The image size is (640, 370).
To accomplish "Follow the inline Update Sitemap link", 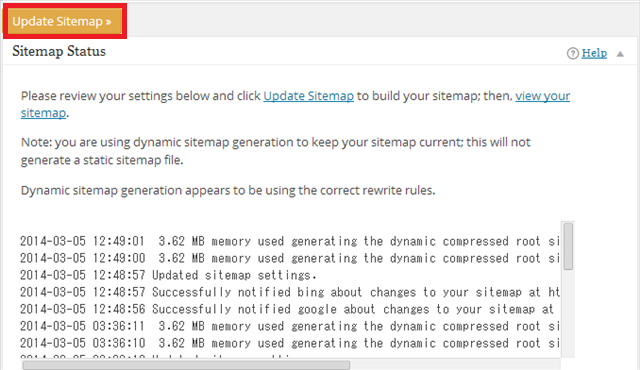I will pos(309,96).
